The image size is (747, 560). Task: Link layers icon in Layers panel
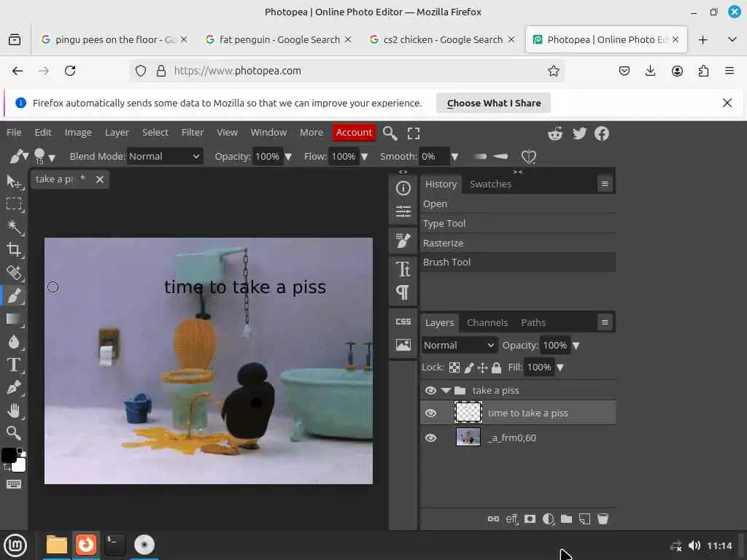click(494, 518)
